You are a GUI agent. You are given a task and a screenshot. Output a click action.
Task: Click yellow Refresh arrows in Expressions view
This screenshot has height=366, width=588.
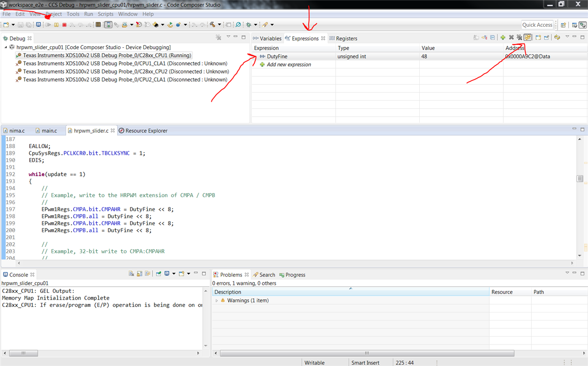(x=557, y=37)
